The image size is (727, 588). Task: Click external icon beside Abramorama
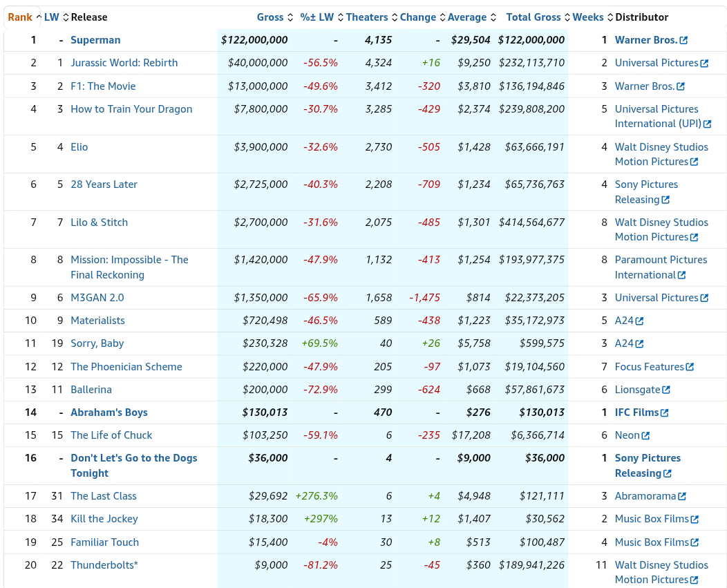682,496
